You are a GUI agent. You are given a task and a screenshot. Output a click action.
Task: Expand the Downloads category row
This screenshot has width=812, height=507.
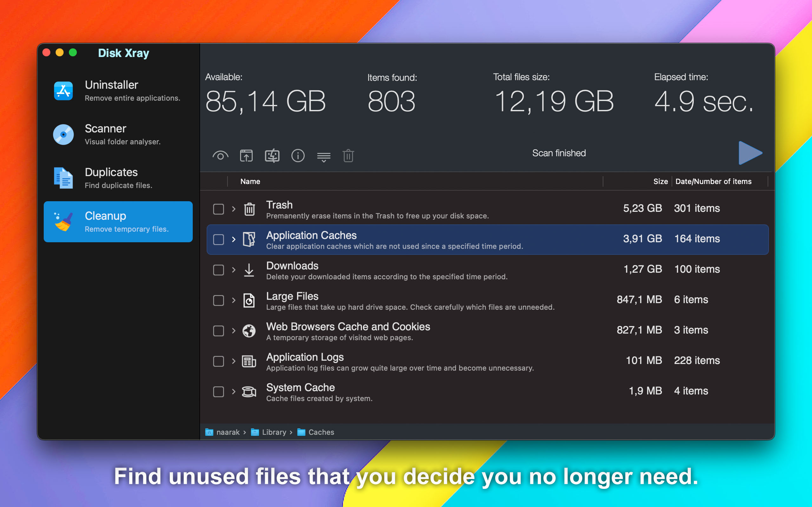[233, 270]
